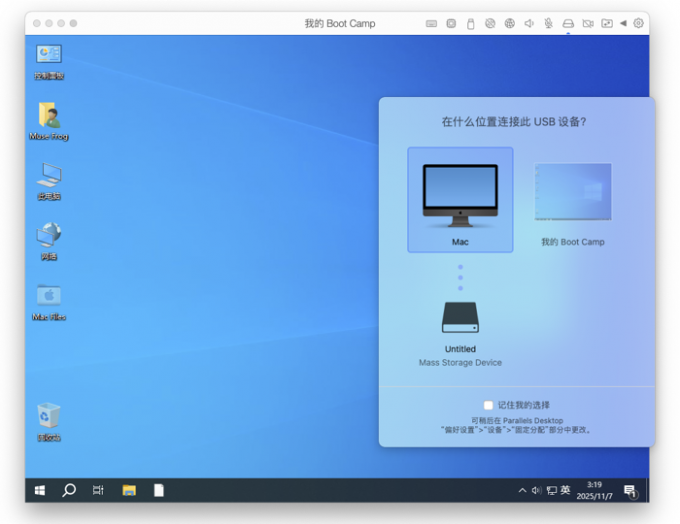Launch File Explorer from the taskbar
Viewport: 680px width, 524px height.
129,491
